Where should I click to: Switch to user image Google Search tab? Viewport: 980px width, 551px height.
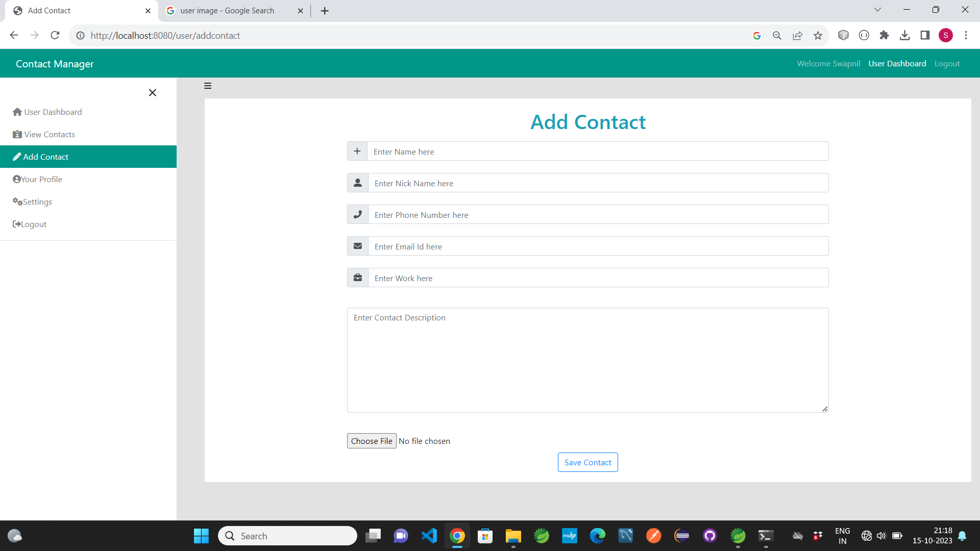[228, 11]
